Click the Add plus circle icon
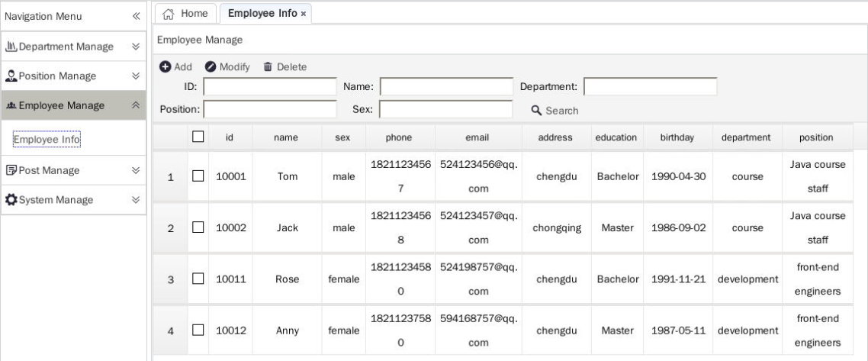The height and width of the screenshot is (361, 868). (165, 66)
